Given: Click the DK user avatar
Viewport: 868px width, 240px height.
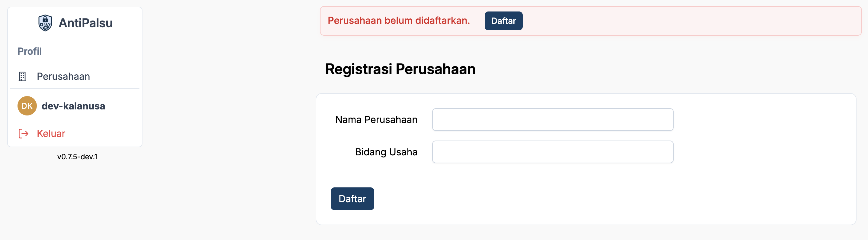Looking at the screenshot, I should pos(27,106).
